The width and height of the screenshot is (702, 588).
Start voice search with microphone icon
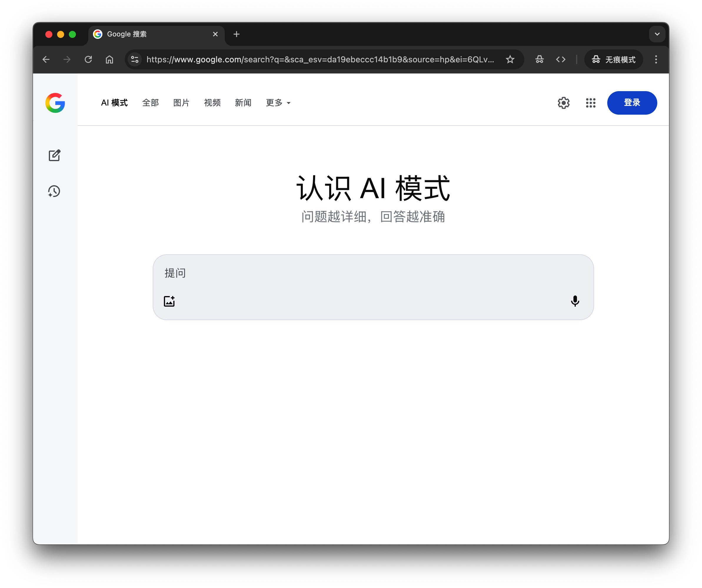pos(575,301)
